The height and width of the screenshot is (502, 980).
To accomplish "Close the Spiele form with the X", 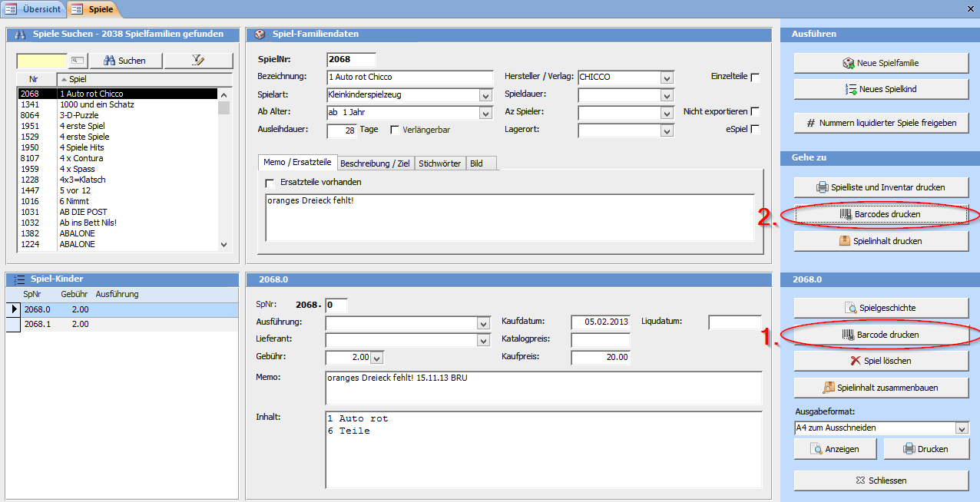I will pyautogui.click(x=972, y=9).
